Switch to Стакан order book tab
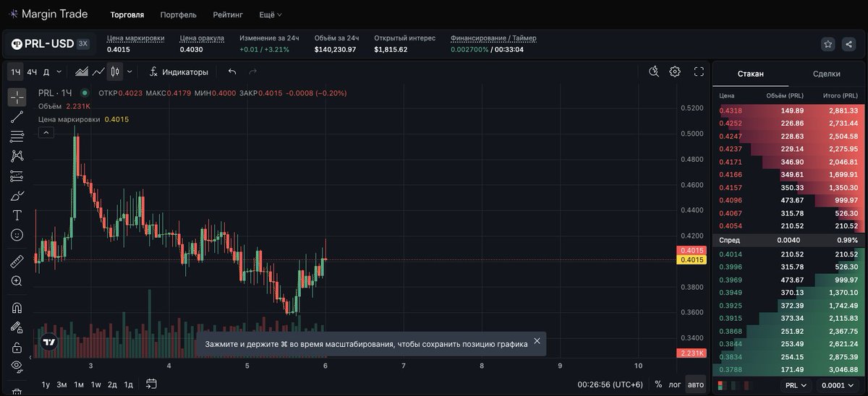The image size is (868, 396). (750, 74)
